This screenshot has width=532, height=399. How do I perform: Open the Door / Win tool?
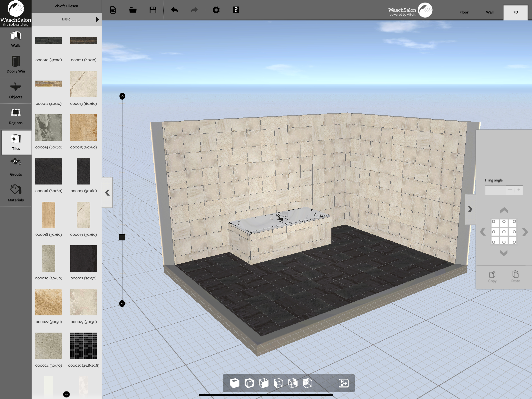coord(16,65)
